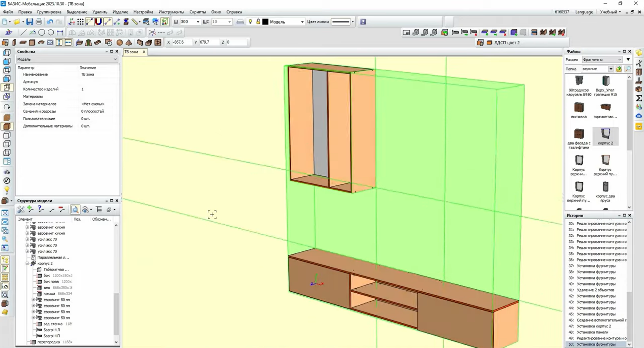Select the ruler measurement tool
This screenshot has height=348, width=644.
tap(135, 22)
